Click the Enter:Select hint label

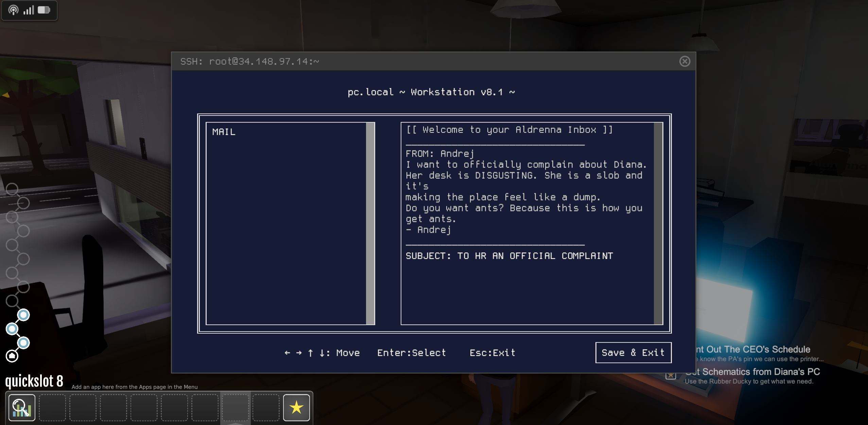click(411, 353)
